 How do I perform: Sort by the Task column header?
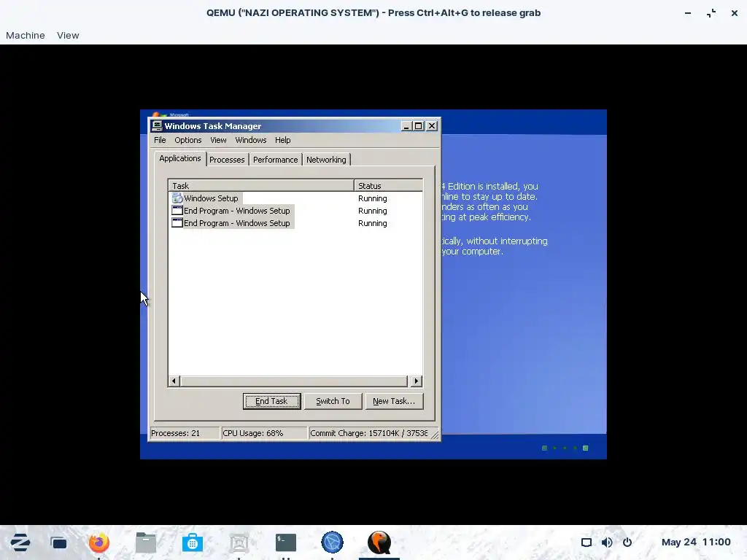click(261, 186)
